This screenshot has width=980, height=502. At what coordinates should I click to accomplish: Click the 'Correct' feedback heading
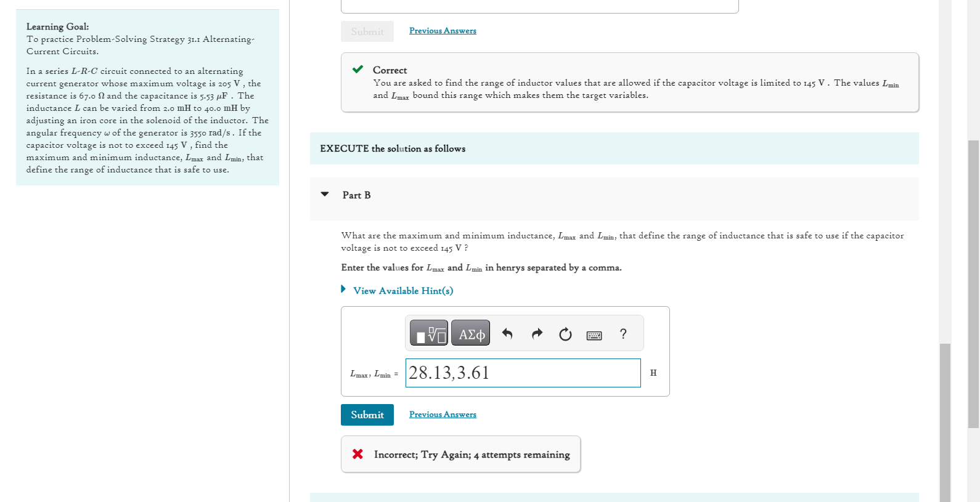pos(390,70)
